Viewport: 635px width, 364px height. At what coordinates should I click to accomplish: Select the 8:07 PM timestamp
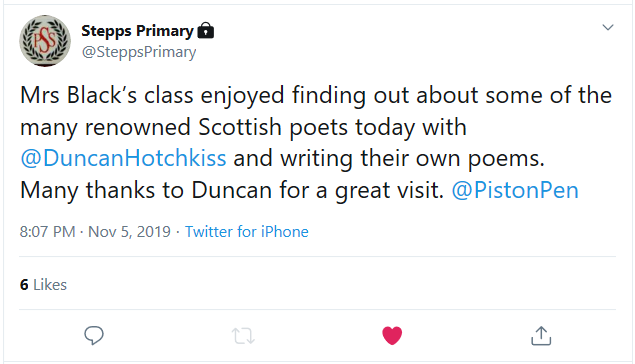[x=47, y=232]
